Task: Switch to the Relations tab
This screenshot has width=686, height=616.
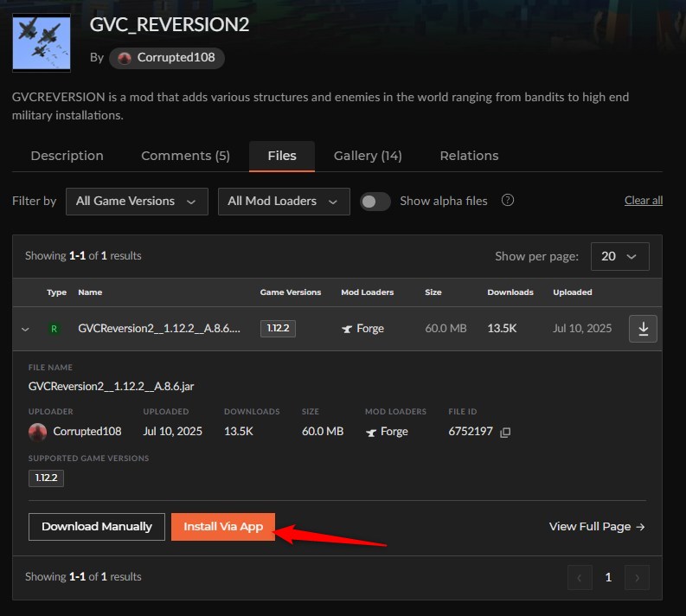Action: point(469,156)
